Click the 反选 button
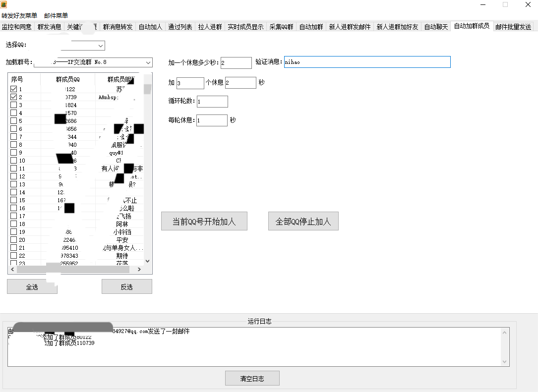The height and width of the screenshot is (392, 538). [127, 287]
